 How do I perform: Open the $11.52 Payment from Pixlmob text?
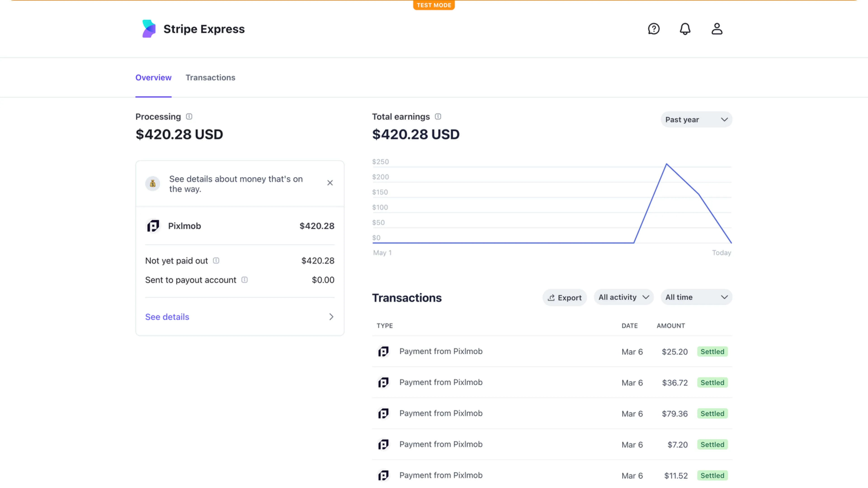point(441,475)
